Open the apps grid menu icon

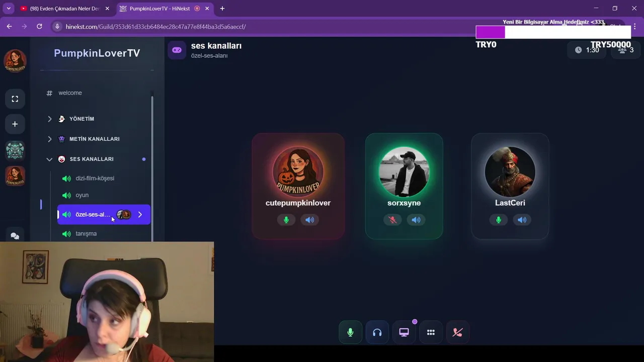point(431,332)
